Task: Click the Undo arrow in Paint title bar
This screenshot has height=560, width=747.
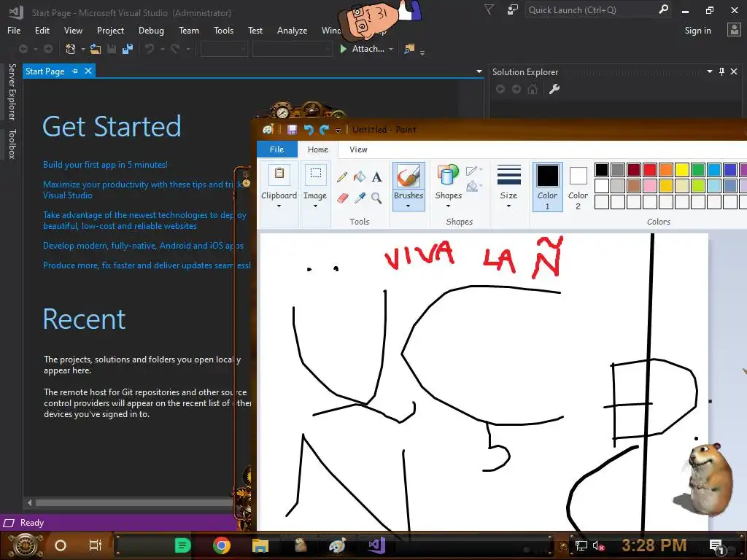Action: coord(309,130)
